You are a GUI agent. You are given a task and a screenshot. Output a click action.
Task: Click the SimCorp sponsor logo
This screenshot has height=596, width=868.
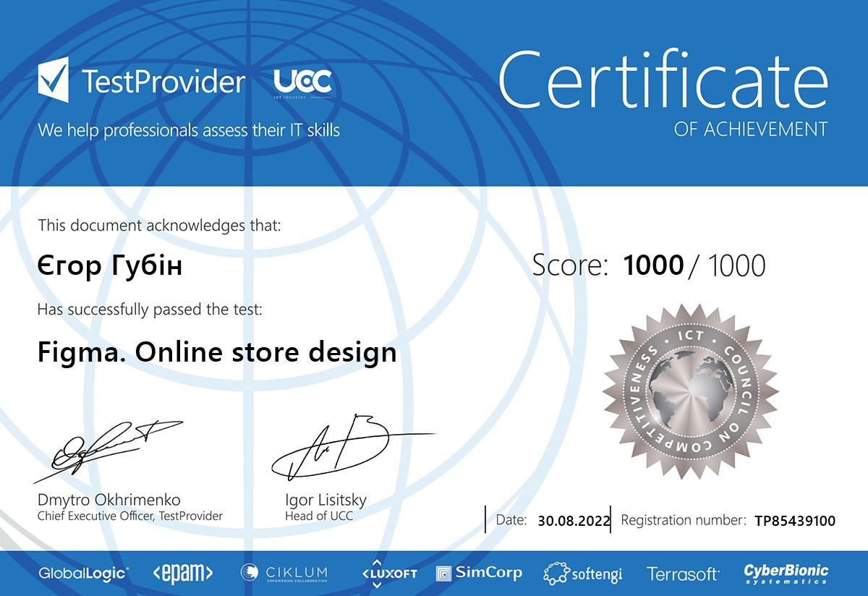[x=480, y=573]
